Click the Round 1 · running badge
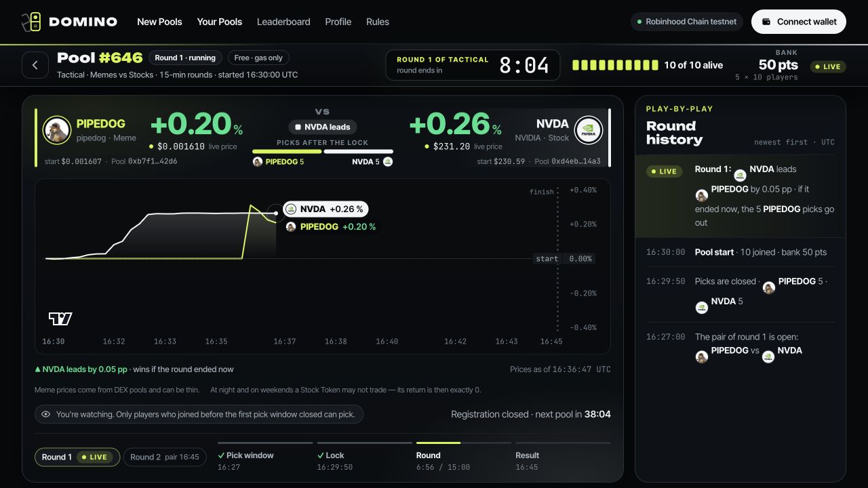 click(185, 58)
